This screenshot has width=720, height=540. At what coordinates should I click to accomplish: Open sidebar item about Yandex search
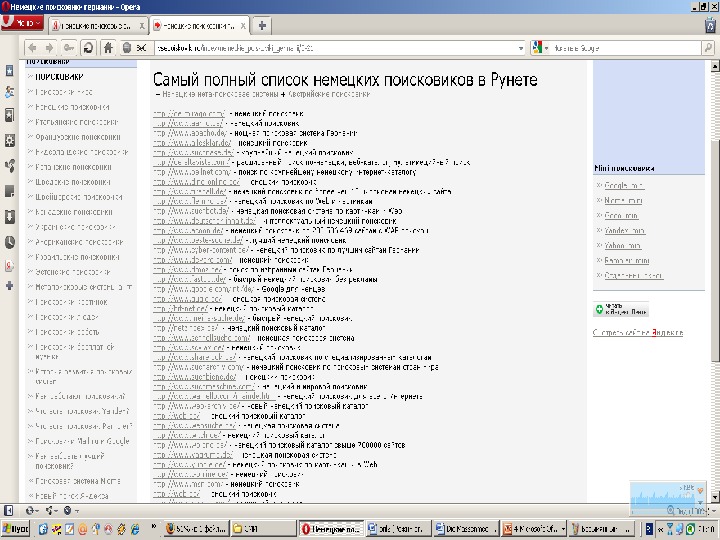[72, 496]
